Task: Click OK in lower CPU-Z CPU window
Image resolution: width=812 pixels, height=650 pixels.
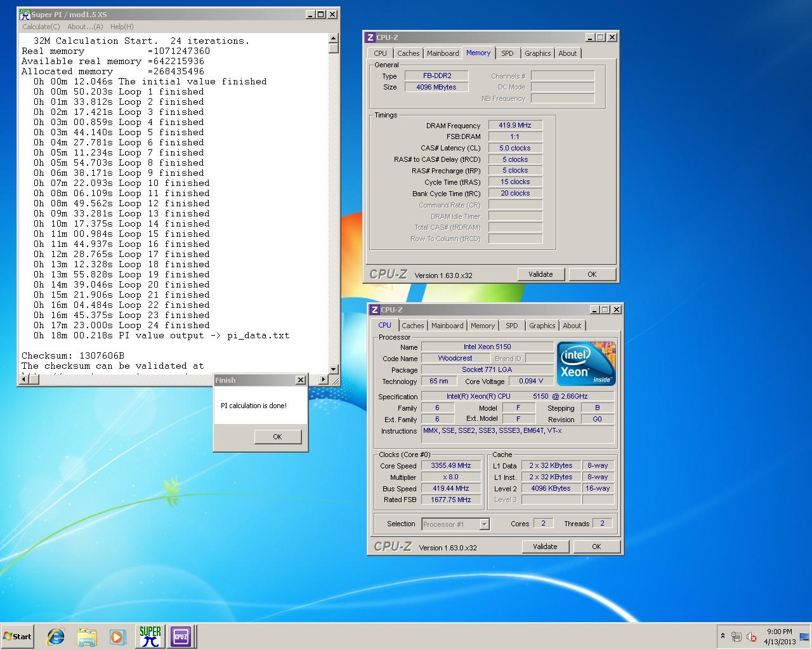Action: click(596, 547)
